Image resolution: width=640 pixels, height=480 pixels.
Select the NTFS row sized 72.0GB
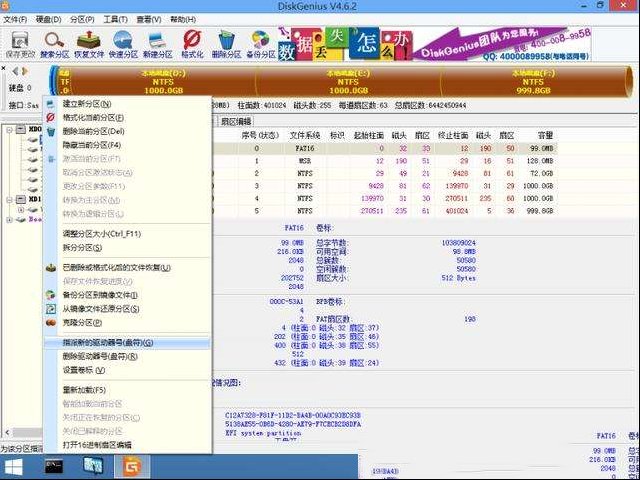coord(384,173)
